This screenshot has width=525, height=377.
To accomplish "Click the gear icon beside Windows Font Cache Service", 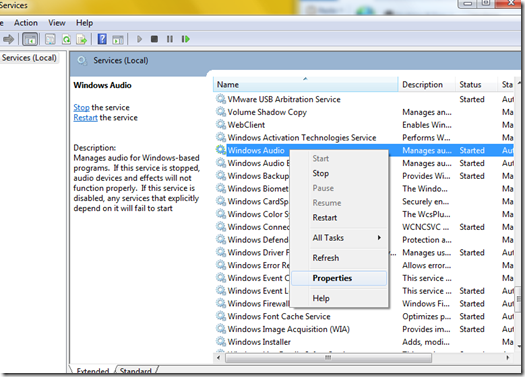I will (x=221, y=316).
